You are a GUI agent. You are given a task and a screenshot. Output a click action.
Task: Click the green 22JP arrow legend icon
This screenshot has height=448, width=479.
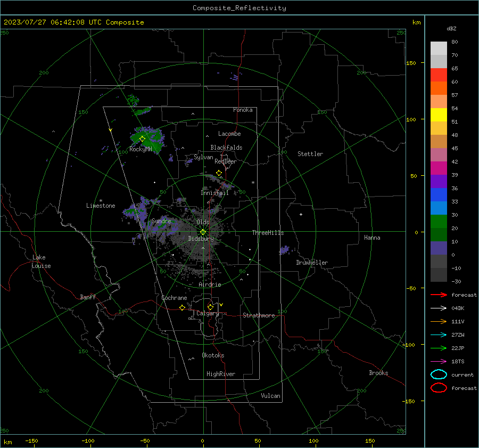[439, 348]
